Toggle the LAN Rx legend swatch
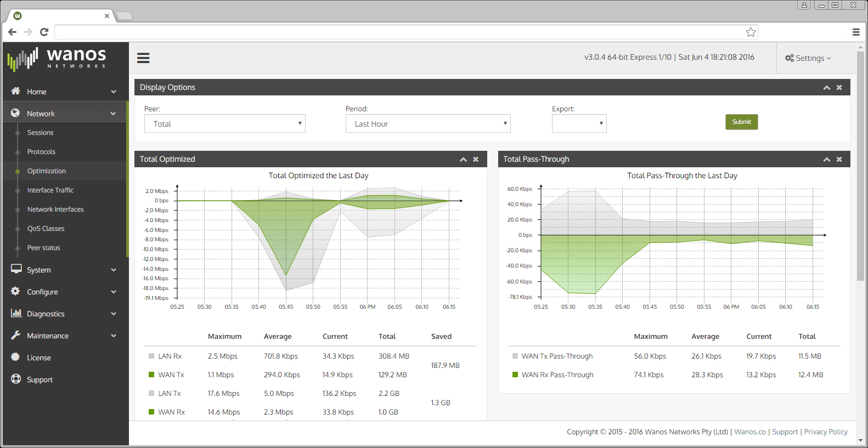Viewport: 868px width, 448px height. 151,356
